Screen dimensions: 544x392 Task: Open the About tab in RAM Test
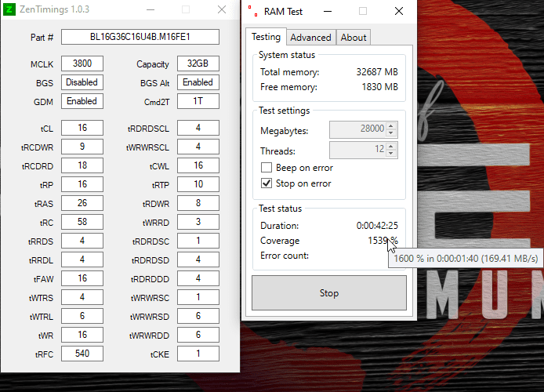tap(354, 38)
